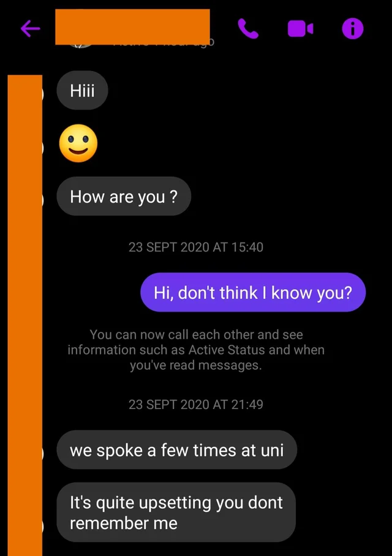Tap the Active Status information notice
Image resolution: width=392 pixels, height=556 pixels.
(196, 350)
